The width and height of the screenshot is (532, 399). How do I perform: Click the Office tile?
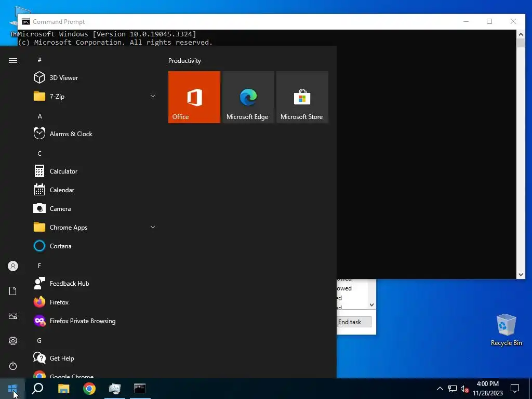(x=194, y=97)
